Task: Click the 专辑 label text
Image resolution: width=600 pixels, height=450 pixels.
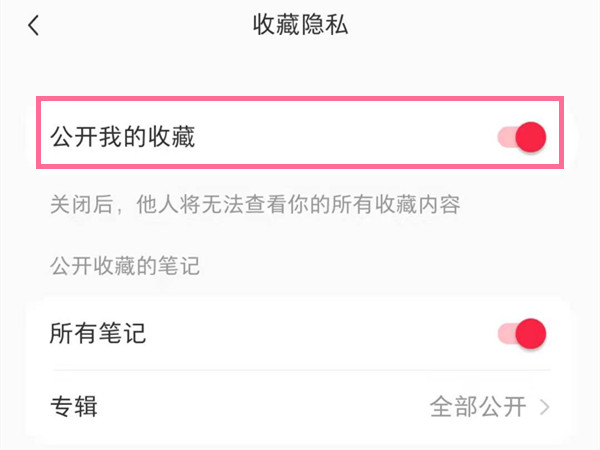Action: point(74,406)
